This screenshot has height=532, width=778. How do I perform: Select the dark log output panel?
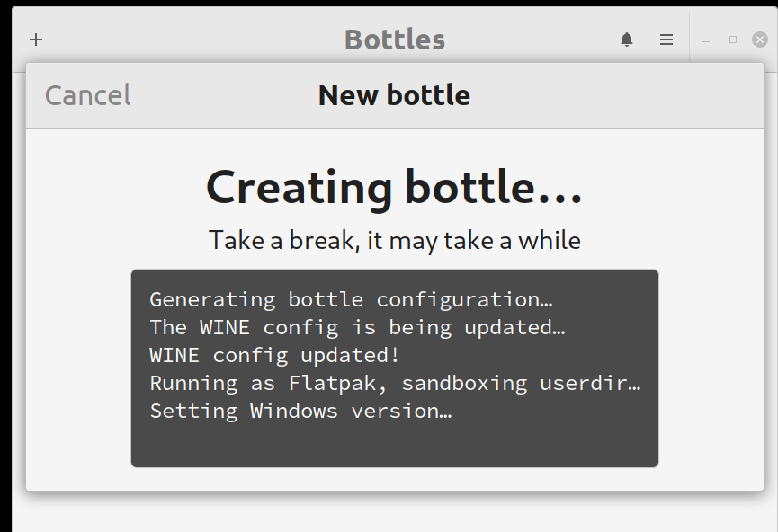pyautogui.click(x=394, y=367)
